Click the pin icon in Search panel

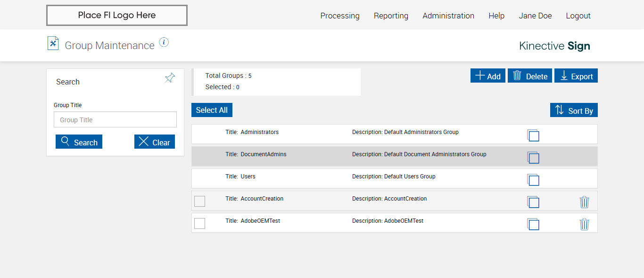click(x=170, y=78)
